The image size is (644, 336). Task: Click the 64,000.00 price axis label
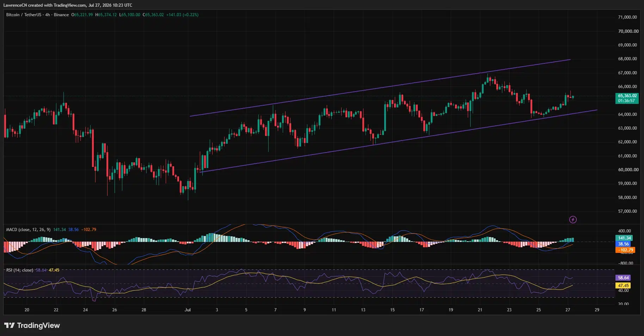click(627, 114)
